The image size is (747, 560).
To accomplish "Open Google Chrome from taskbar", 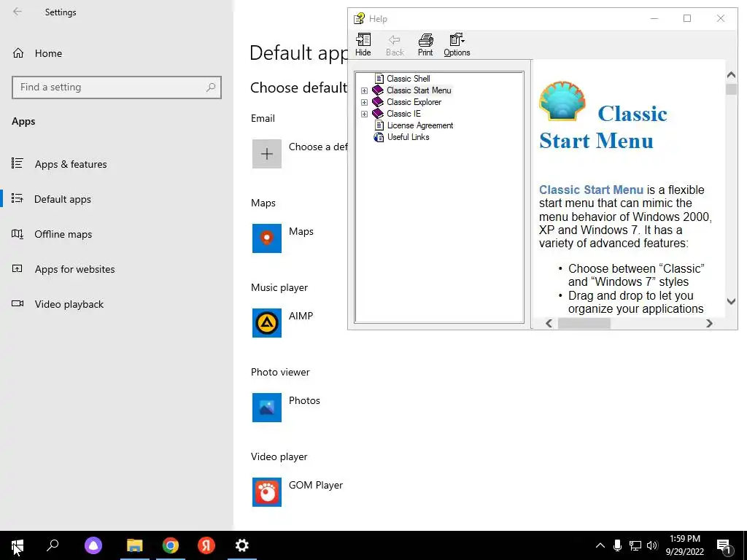I will [171, 545].
